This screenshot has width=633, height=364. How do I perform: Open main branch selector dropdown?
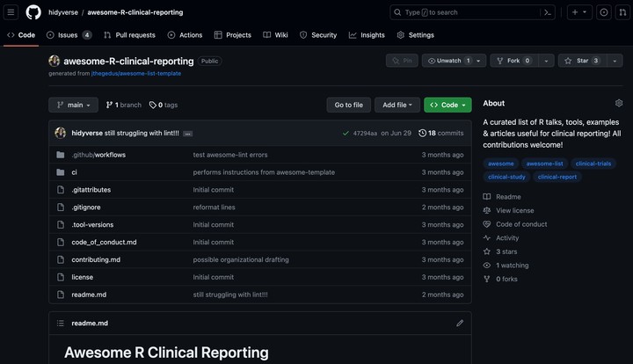pos(73,105)
